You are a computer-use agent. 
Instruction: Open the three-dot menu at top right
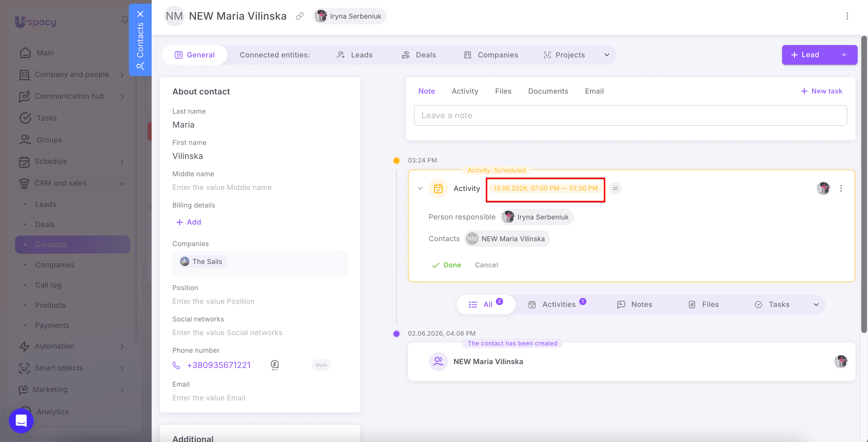pyautogui.click(x=847, y=16)
